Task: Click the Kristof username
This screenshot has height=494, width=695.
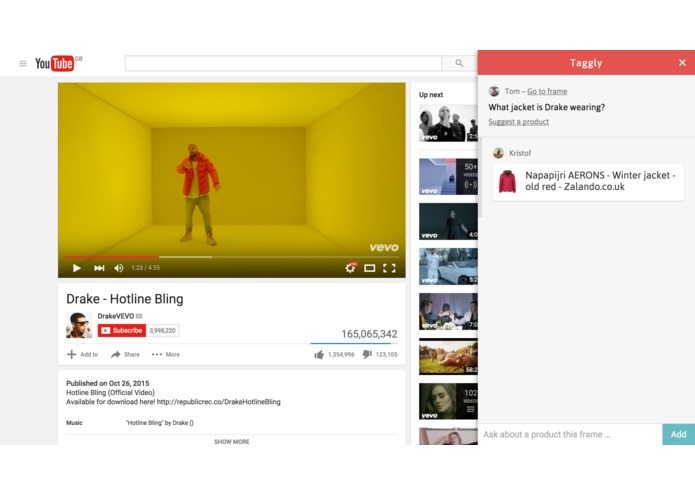Action: [520, 153]
